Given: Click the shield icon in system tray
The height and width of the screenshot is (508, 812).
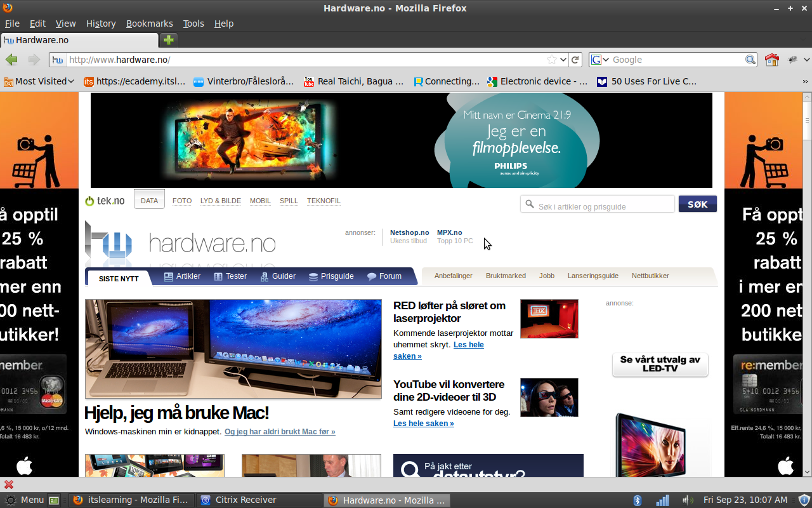Looking at the screenshot, I should tap(803, 500).
